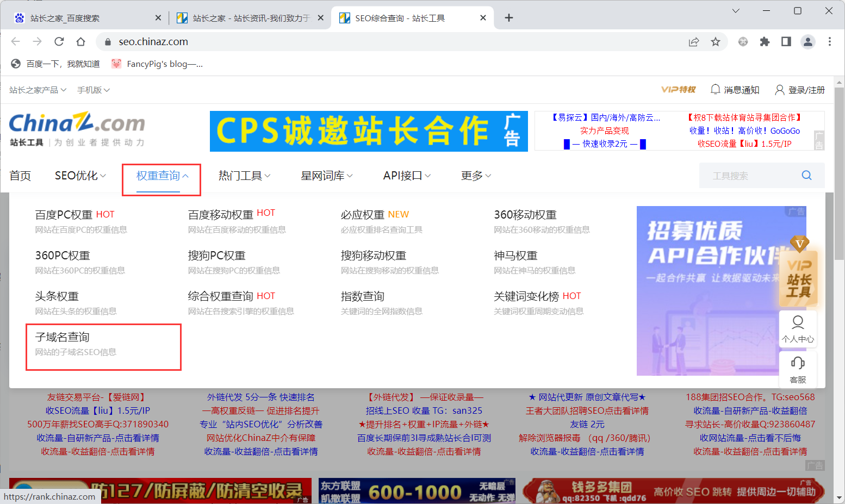
Task: Open 个人中心 user icon
Action: [798, 322]
